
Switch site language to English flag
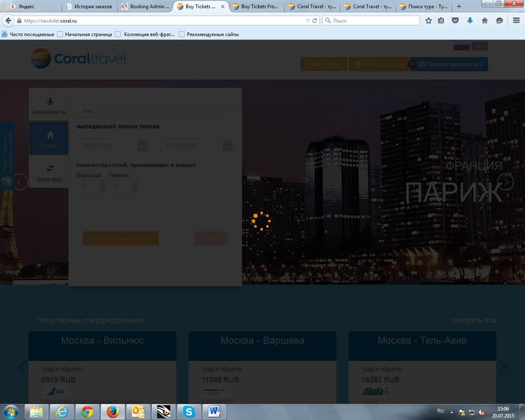click(480, 46)
